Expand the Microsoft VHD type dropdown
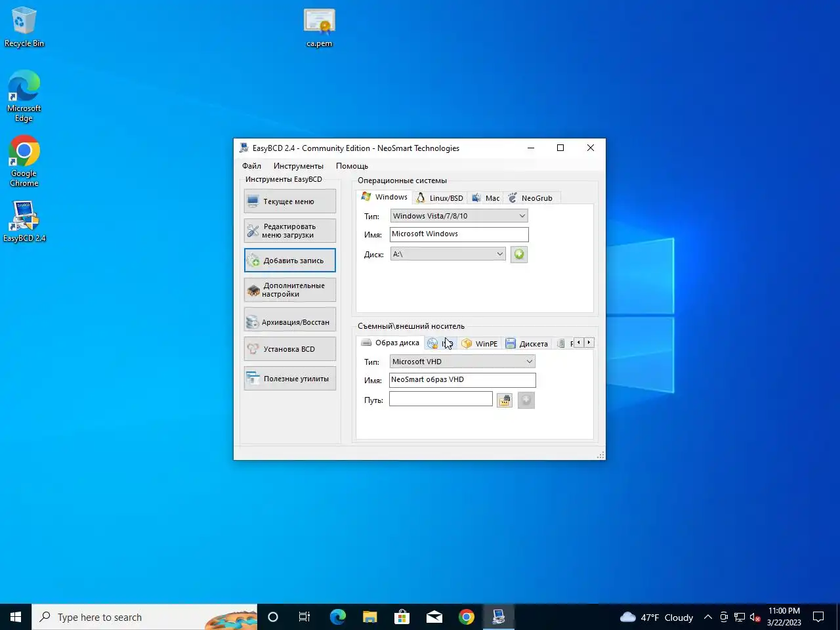840x630 pixels. tap(462, 362)
